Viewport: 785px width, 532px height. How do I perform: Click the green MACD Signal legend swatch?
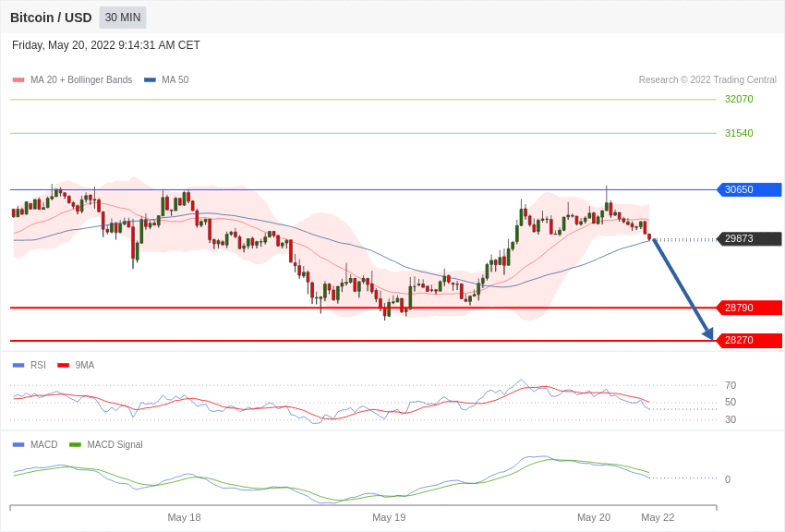click(x=75, y=445)
